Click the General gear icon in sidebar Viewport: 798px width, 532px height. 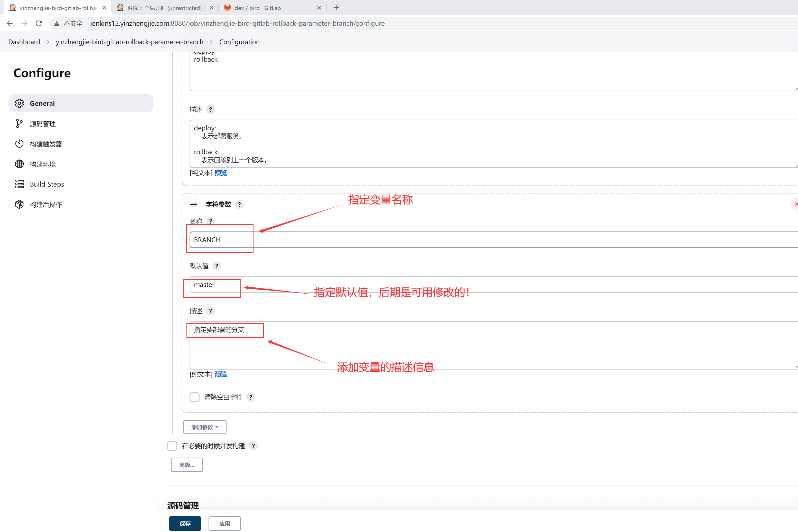coord(19,103)
